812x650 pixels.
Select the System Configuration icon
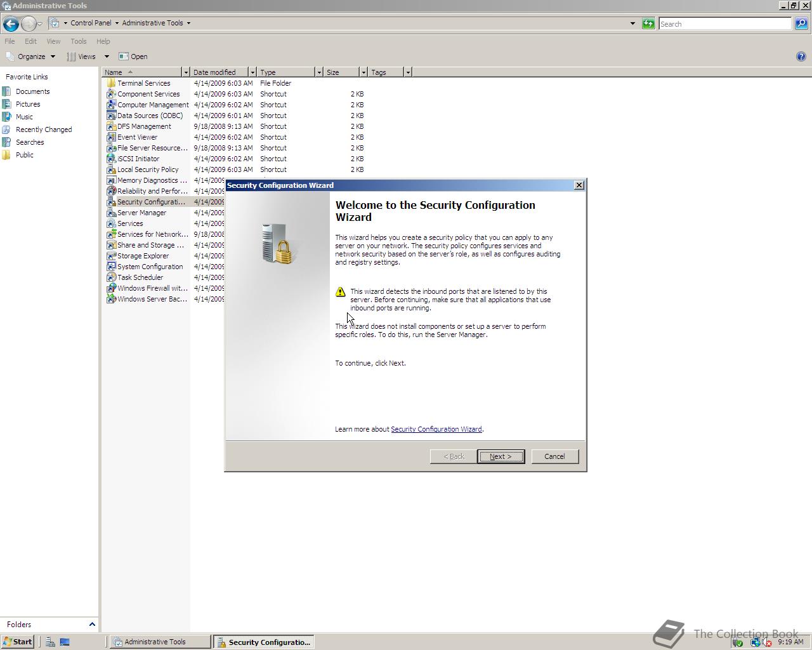(x=111, y=267)
